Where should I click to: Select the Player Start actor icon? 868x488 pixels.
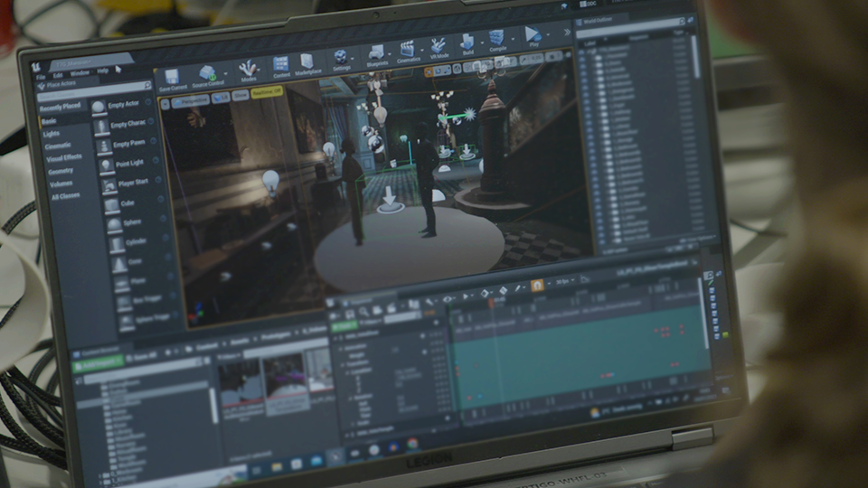[109, 185]
